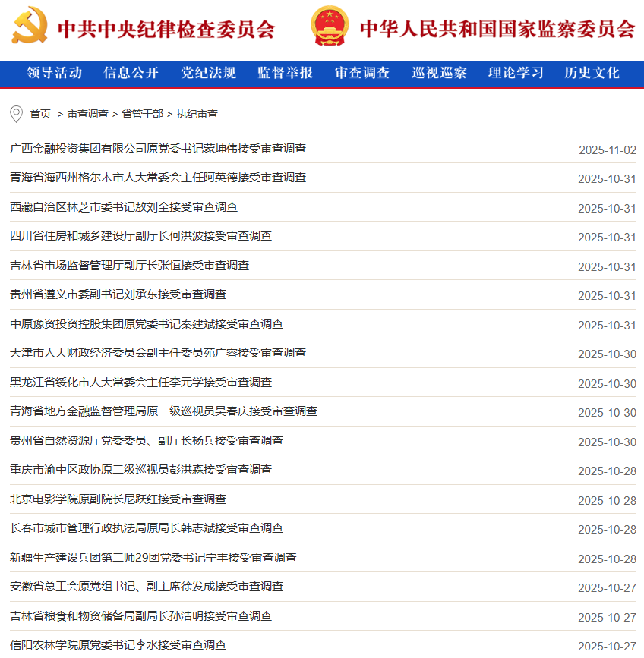Open the 领导活动 navigation menu
Viewport: 644px width, 658px height.
(54, 73)
